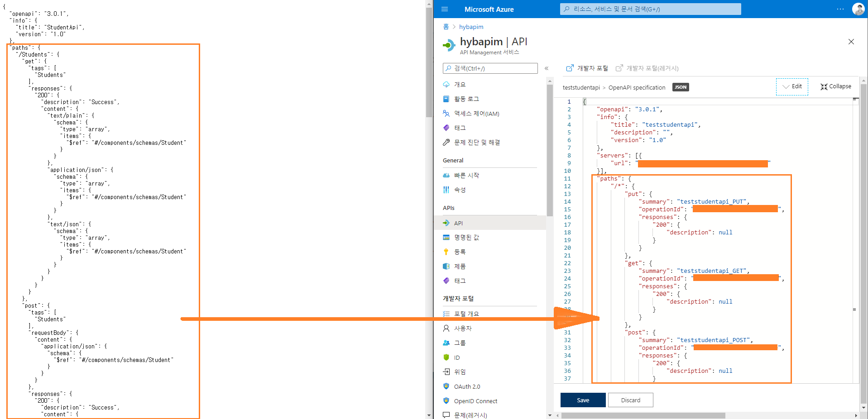The width and height of the screenshot is (868, 419).
Task: Click hybapim breadcrumb link
Action: [x=471, y=27]
